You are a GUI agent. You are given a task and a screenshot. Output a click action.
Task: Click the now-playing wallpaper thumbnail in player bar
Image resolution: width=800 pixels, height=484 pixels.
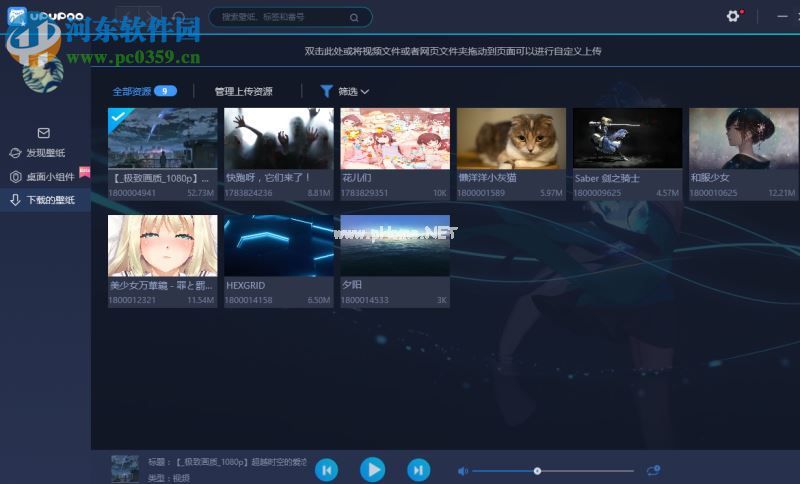point(125,469)
